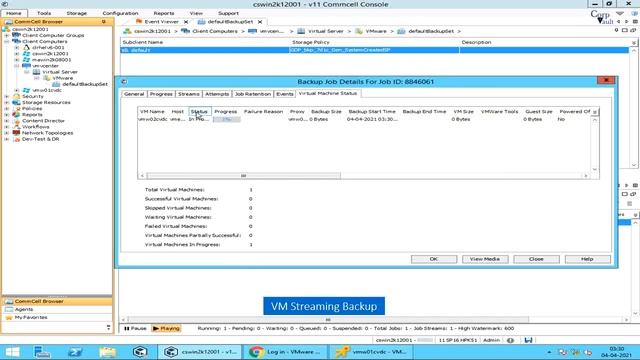Select the default subclient row

pos(374,50)
